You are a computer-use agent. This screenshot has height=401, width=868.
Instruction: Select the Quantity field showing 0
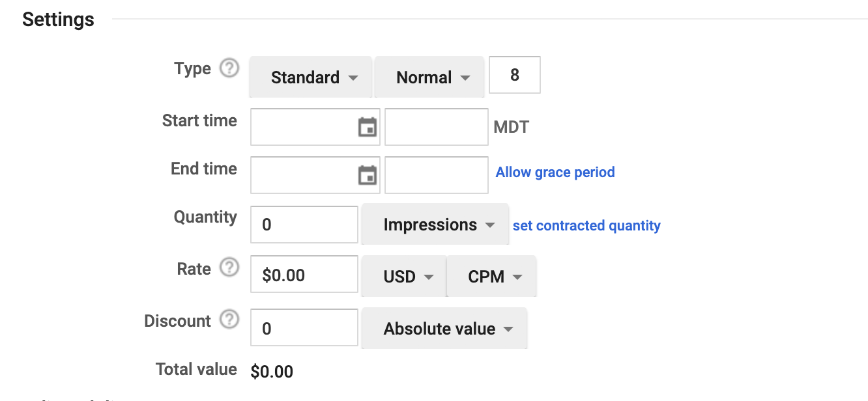pos(304,224)
